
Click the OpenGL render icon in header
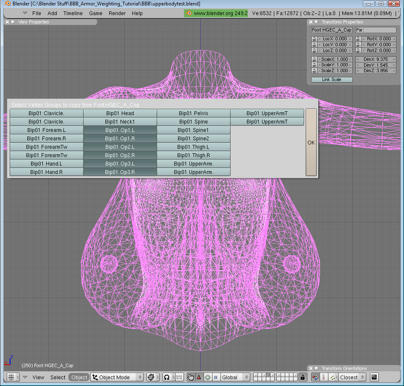(374, 377)
